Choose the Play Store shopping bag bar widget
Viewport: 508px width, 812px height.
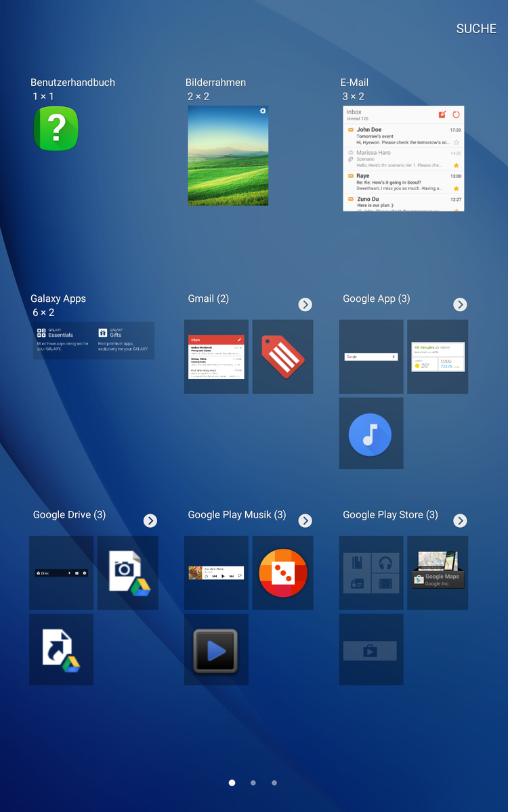(x=371, y=650)
